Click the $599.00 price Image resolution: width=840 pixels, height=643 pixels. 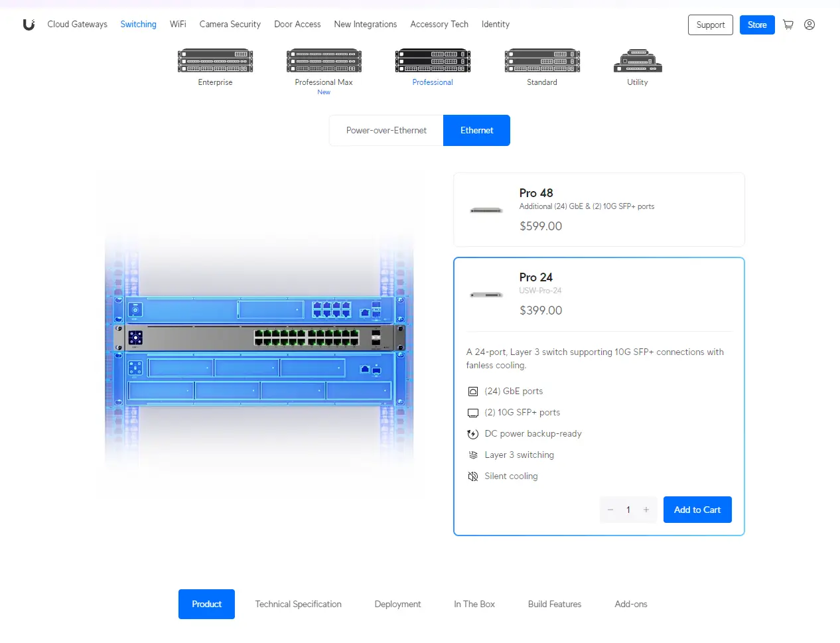coord(541,226)
